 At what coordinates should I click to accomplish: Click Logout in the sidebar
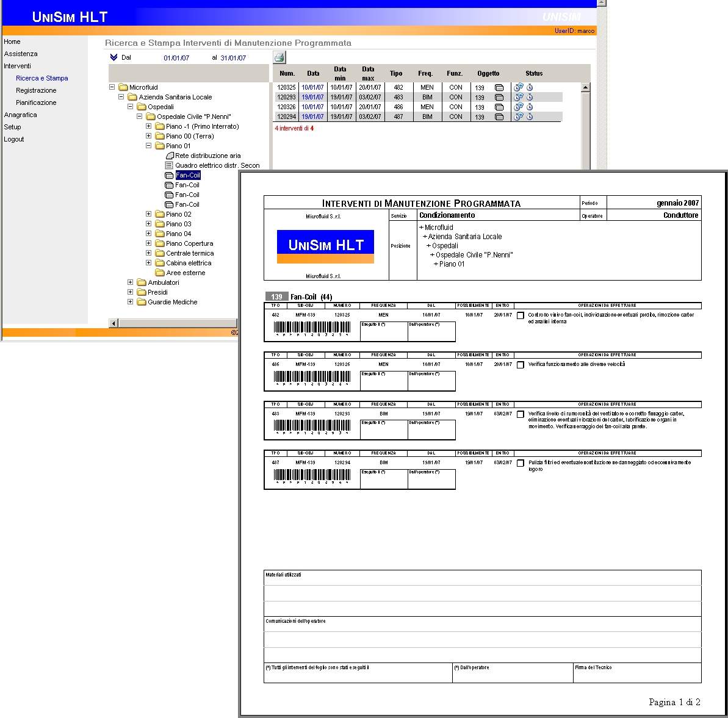[x=14, y=138]
